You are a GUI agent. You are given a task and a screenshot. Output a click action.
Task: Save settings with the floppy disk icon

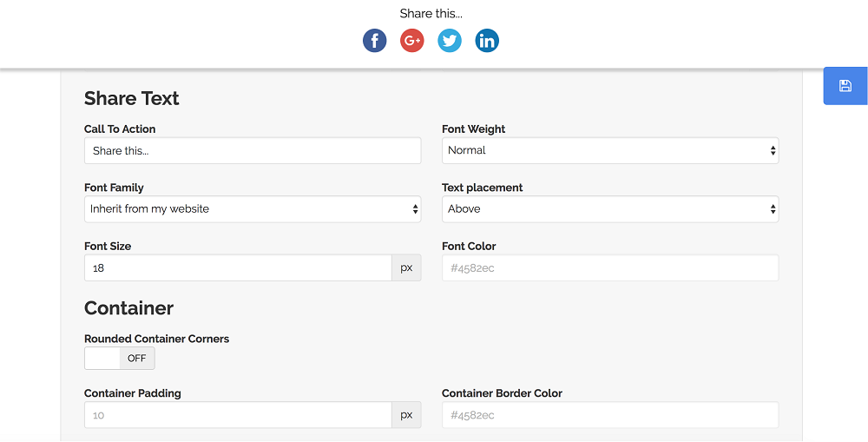845,86
